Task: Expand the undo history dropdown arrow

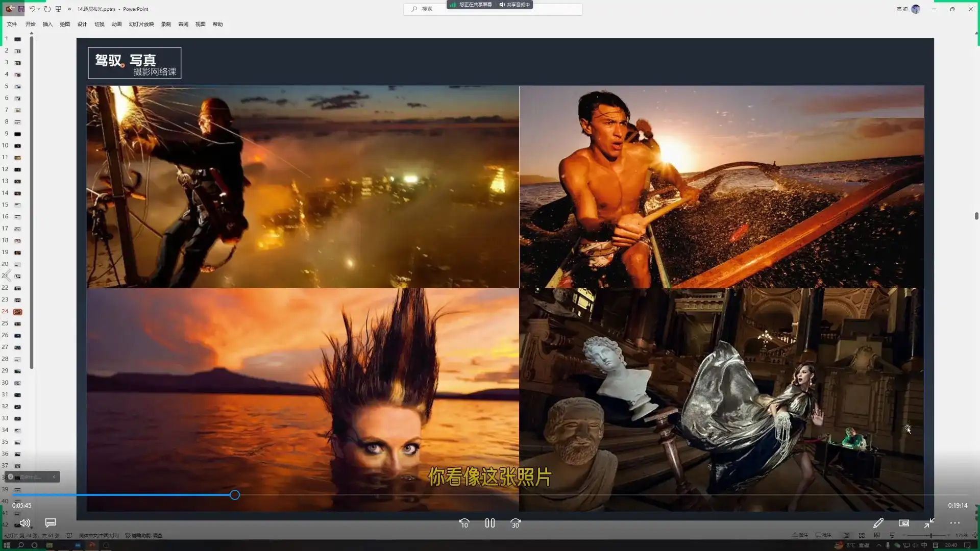Action: [39, 9]
